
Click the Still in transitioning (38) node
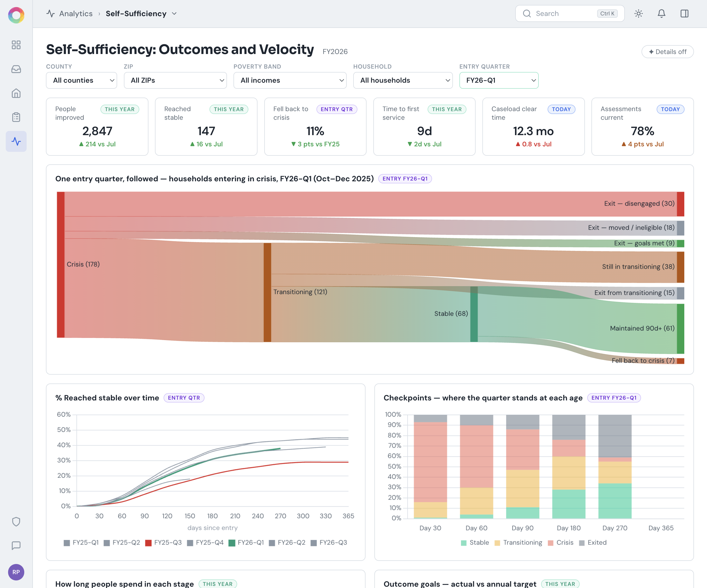tap(680, 267)
